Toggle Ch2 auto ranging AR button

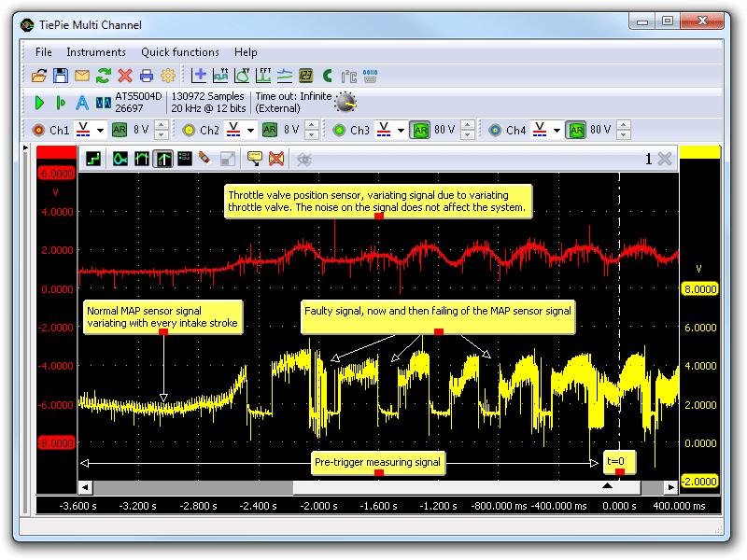pos(270,130)
